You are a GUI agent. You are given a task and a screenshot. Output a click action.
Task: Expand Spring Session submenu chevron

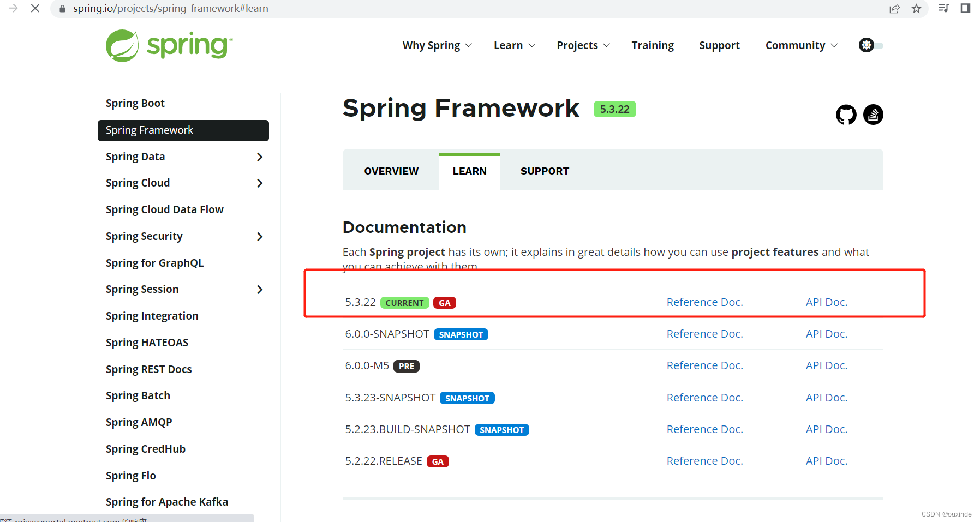[x=260, y=290]
